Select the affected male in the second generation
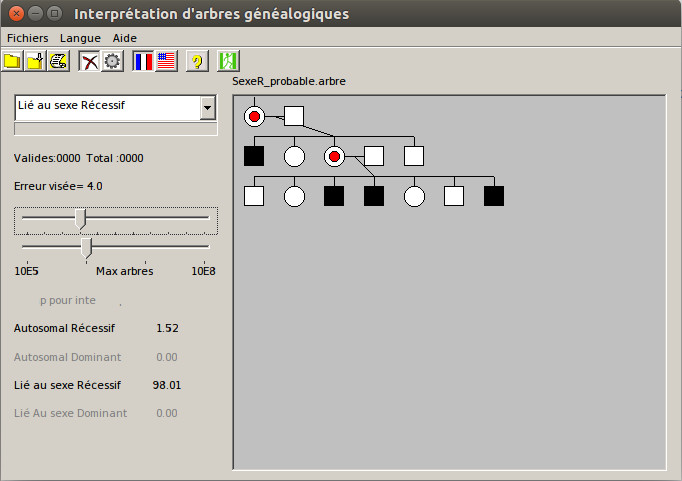682x481 pixels. [x=254, y=156]
